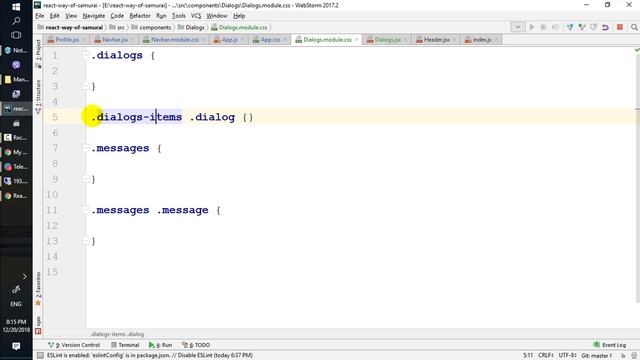The width and height of the screenshot is (640, 360).
Task: Open Windows Task View icon
Action: click(16, 35)
